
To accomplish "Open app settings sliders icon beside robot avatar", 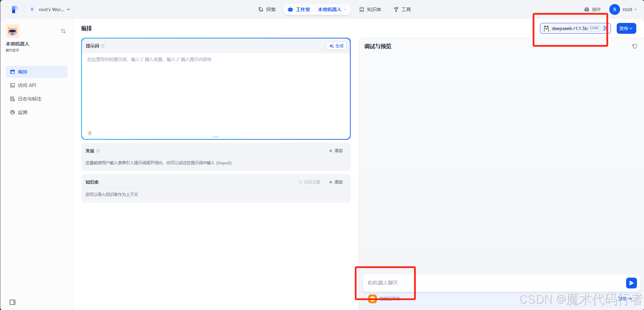I will 63,31.
